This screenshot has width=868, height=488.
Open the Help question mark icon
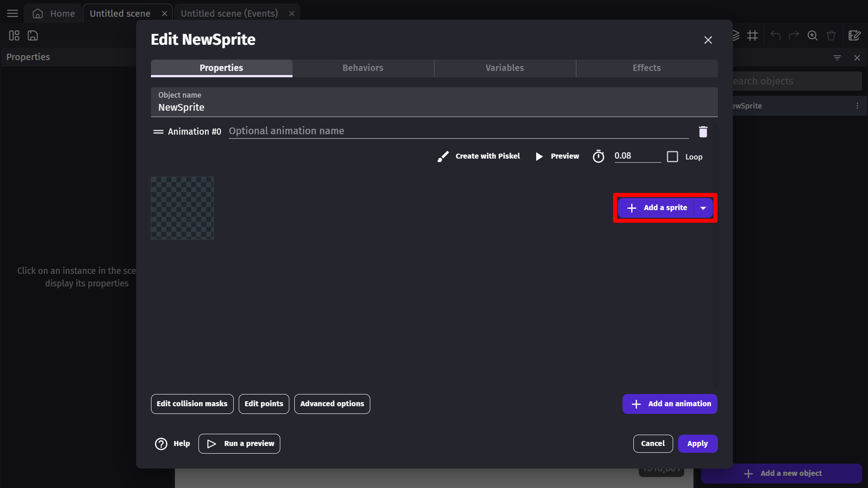(x=161, y=444)
